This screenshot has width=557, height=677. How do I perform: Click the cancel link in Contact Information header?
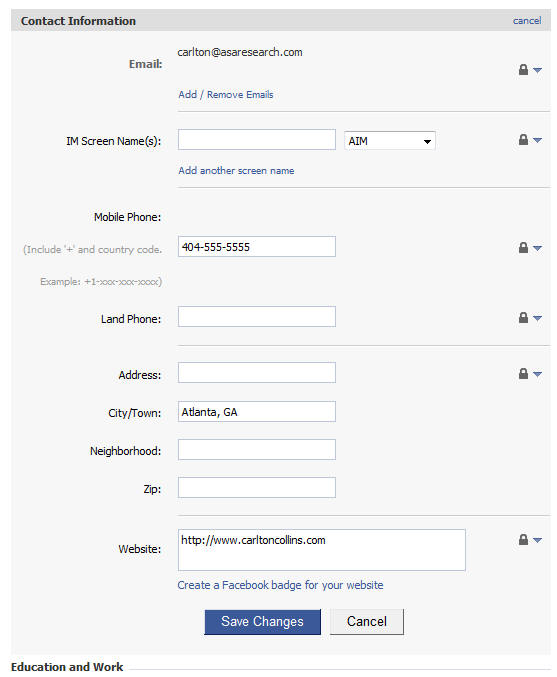click(x=527, y=21)
